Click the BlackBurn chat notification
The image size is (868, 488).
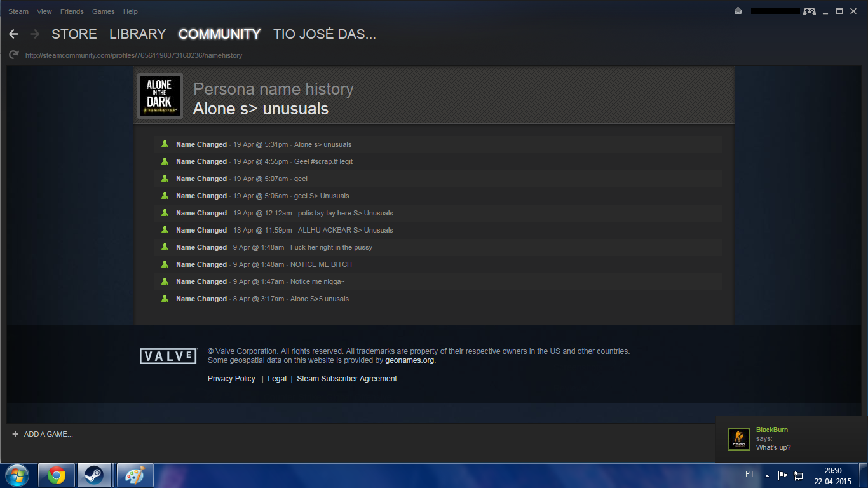792,438
